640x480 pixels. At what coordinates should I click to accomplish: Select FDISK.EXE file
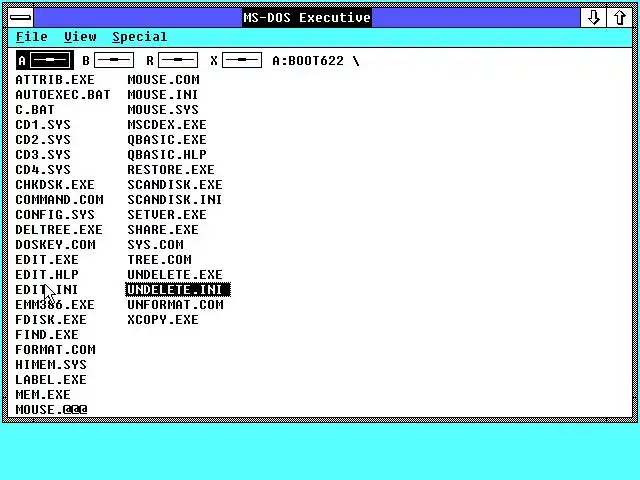tap(51, 320)
